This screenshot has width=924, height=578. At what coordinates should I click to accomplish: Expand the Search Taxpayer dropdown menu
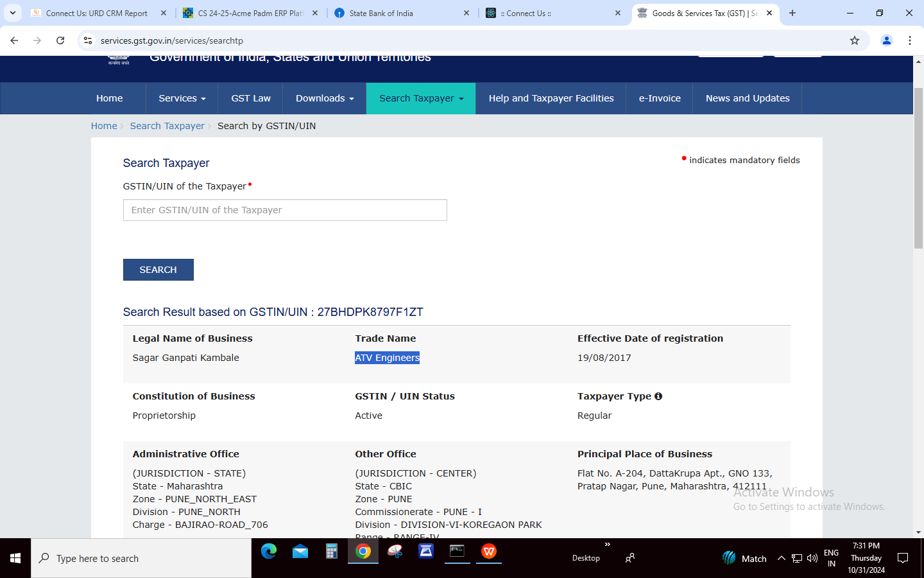coord(421,98)
